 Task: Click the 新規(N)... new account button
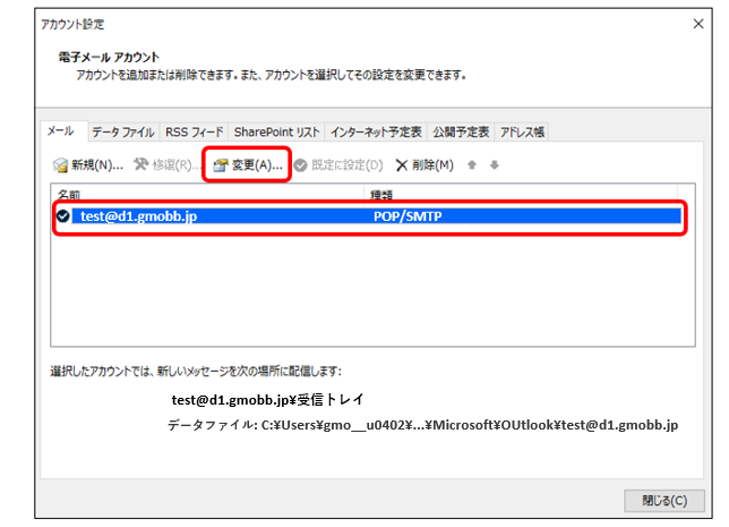(x=88, y=165)
